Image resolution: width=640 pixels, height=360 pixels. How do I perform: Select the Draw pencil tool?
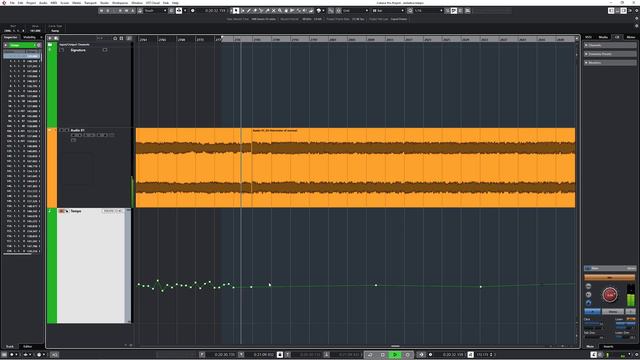[x=249, y=11]
